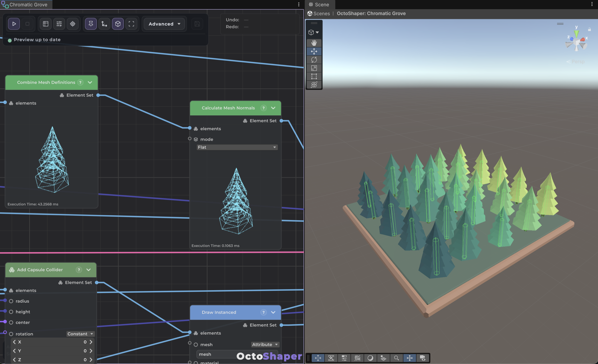Decrease rotation Y value with left arrow
This screenshot has width=598, height=364.
tap(14, 351)
